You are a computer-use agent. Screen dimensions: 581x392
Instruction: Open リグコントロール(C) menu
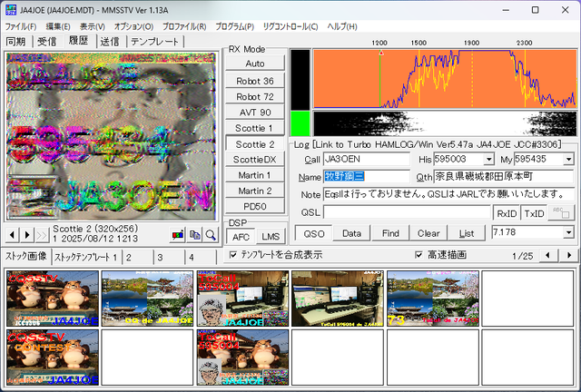290,26
